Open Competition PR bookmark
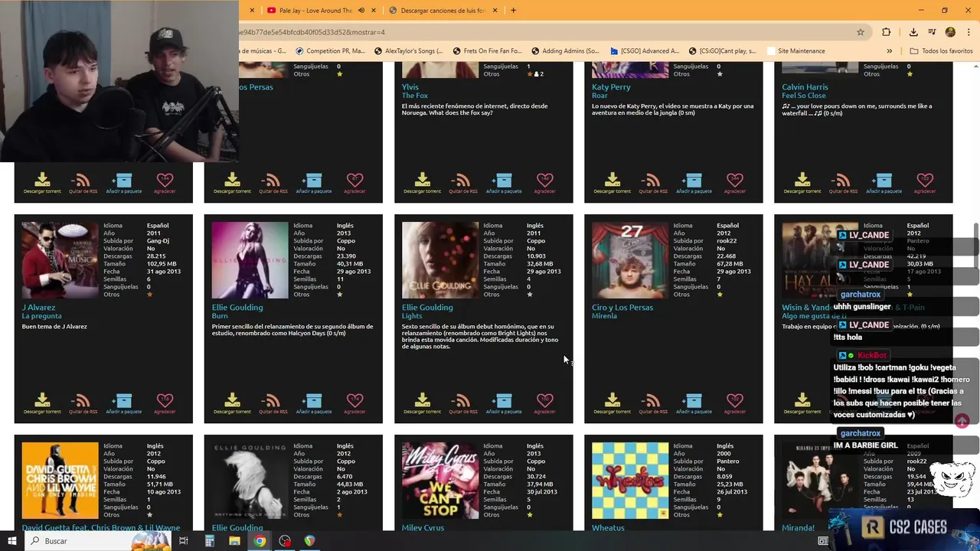980x551 pixels. pyautogui.click(x=329, y=51)
